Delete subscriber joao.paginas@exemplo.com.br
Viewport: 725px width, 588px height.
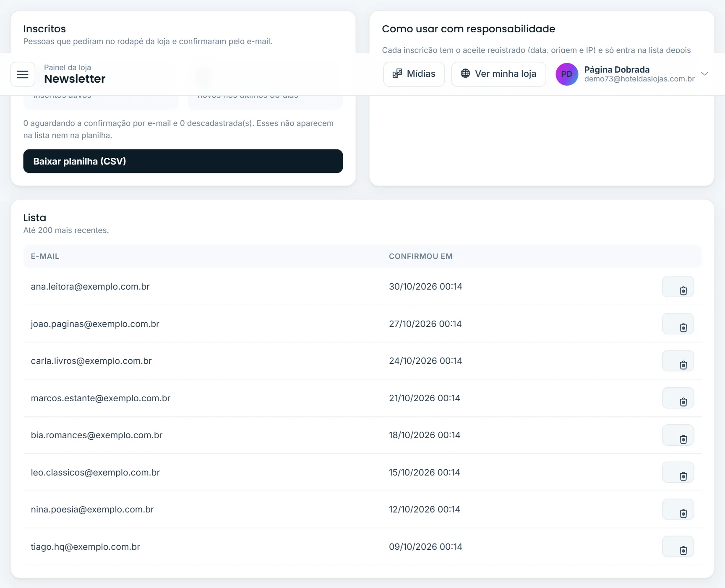point(678,324)
